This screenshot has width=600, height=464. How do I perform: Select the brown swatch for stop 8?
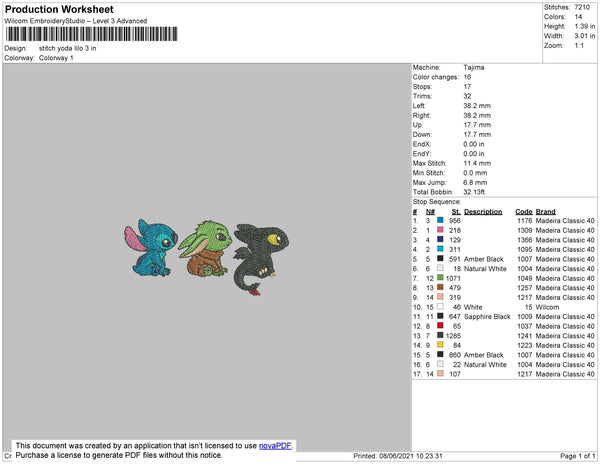point(440,287)
